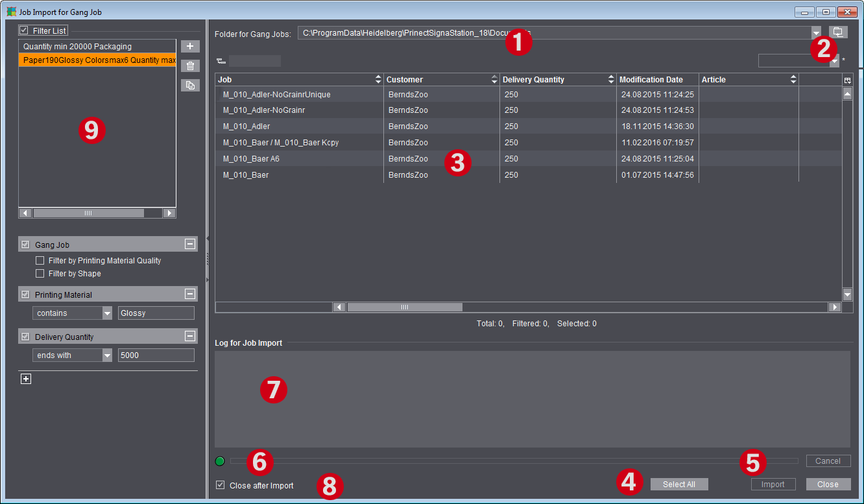Click the folder browse icon beside the path
Image resolution: width=864 pixels, height=504 pixels.
[x=838, y=32]
